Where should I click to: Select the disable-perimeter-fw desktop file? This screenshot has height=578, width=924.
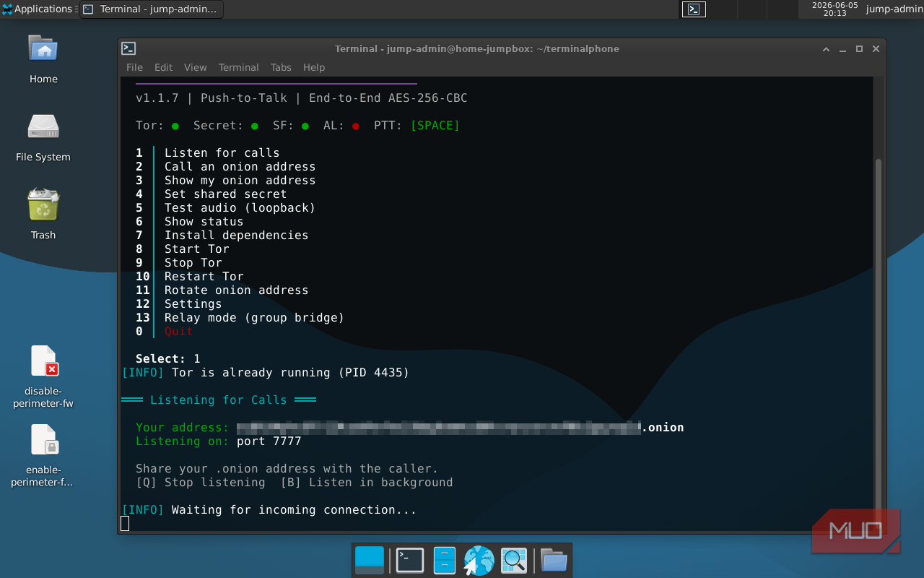(43, 377)
